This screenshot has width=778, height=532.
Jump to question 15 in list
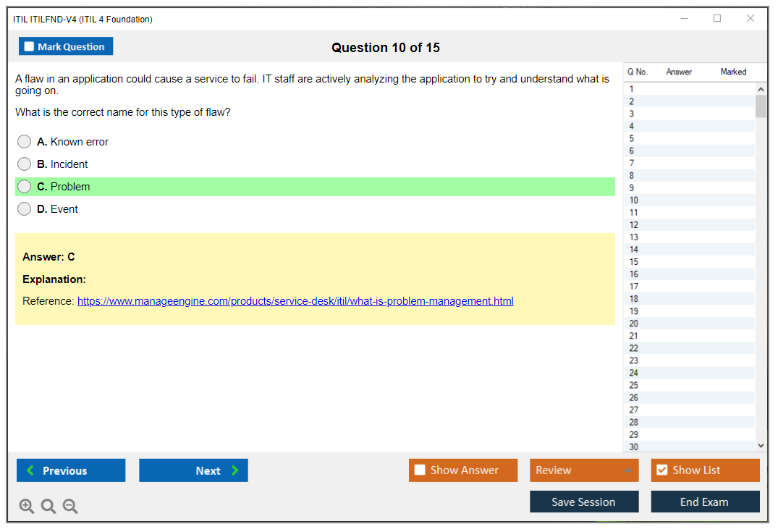coord(634,262)
